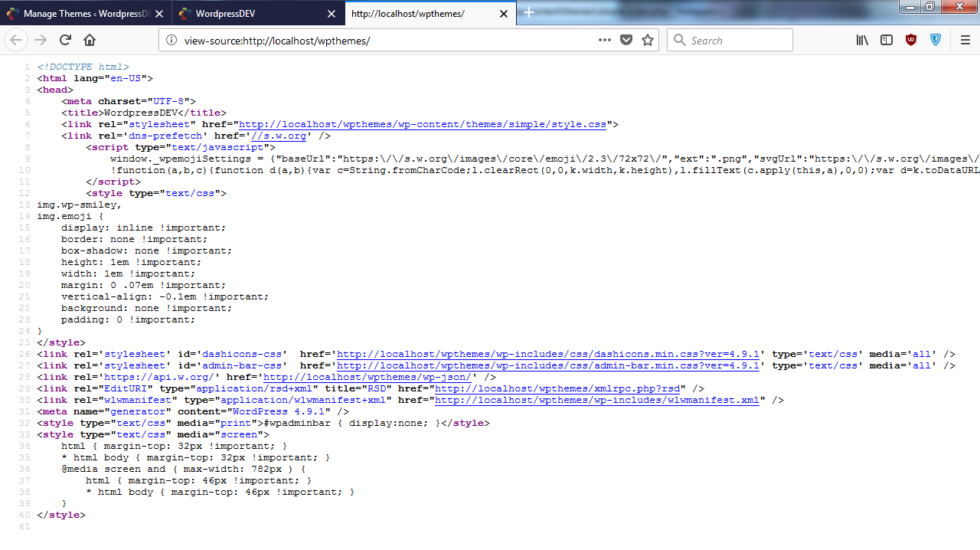Go back to previous page
This screenshot has height=550, width=980.
[16, 40]
